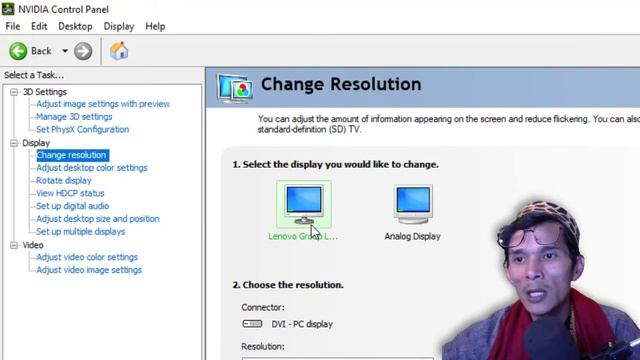Go to Set up multiple displays
Viewport: 640px width, 360px height.
(80, 231)
